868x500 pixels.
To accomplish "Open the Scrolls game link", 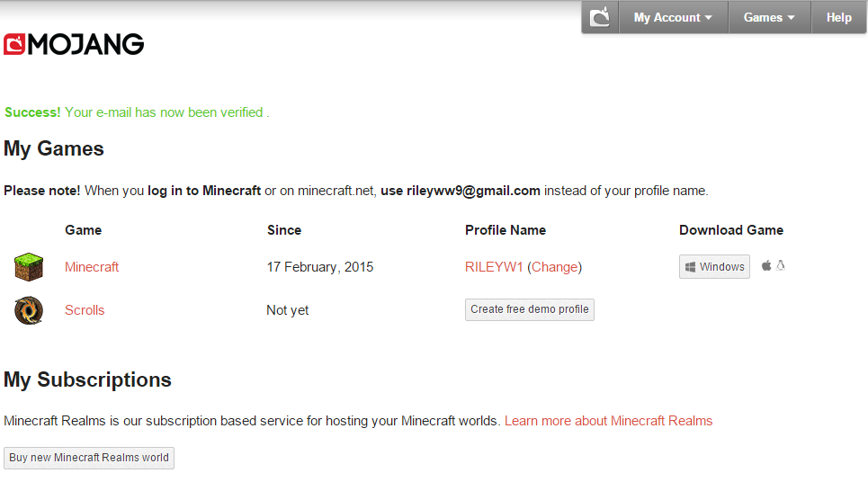I will (x=85, y=310).
